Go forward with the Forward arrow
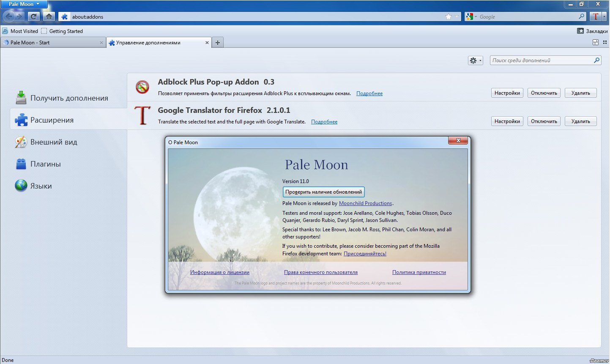The width and height of the screenshot is (610, 364). click(19, 16)
